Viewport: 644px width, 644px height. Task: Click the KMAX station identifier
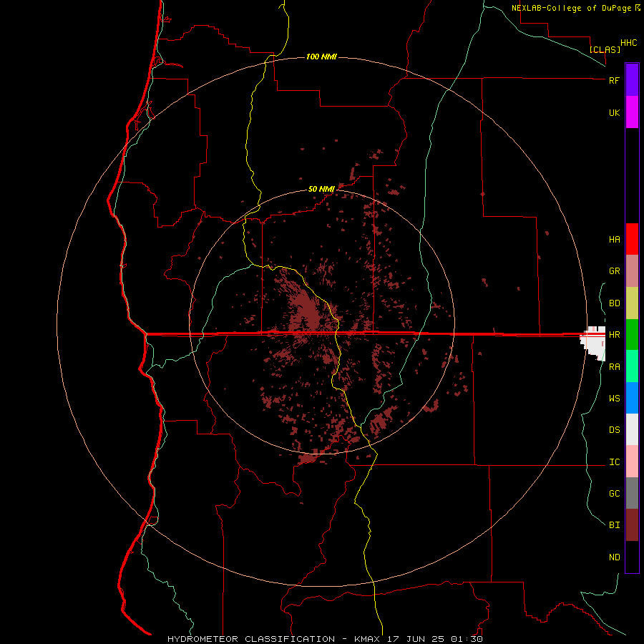coord(366,639)
